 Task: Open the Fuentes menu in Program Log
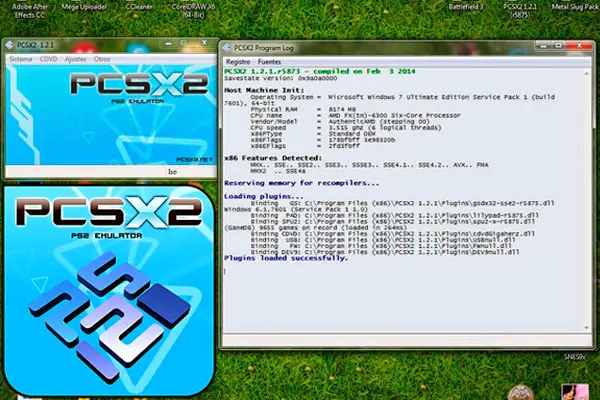pyautogui.click(x=269, y=62)
